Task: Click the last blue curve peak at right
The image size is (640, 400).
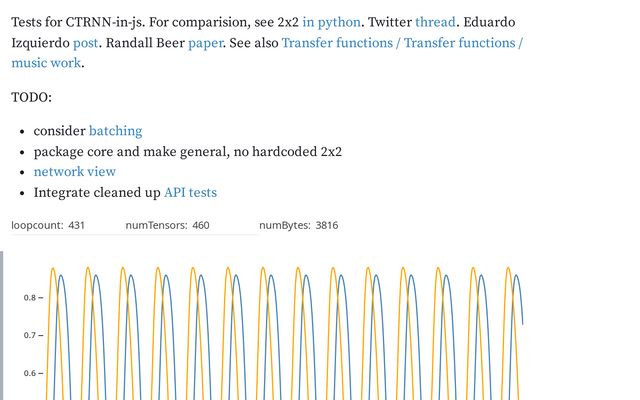Action: (516, 276)
